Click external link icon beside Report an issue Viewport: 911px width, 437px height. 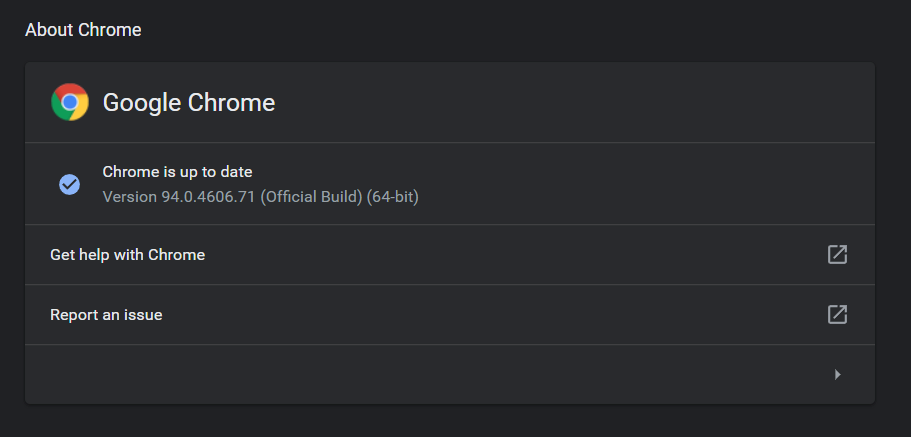(837, 315)
